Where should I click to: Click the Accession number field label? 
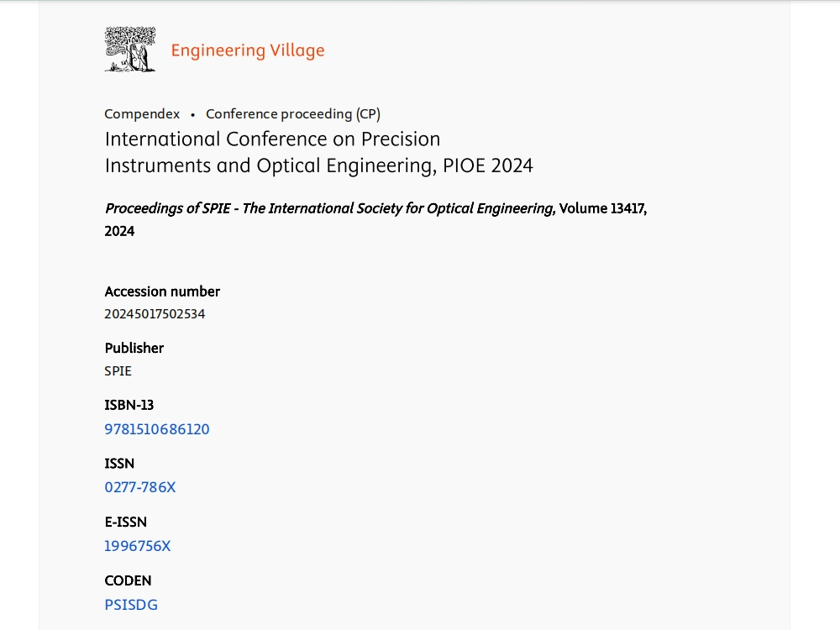(162, 291)
